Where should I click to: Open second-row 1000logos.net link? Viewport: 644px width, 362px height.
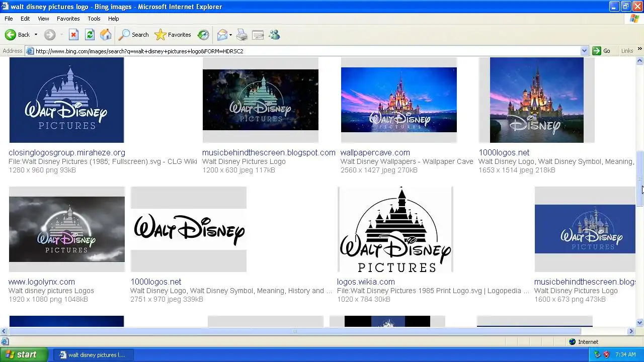[x=156, y=282]
